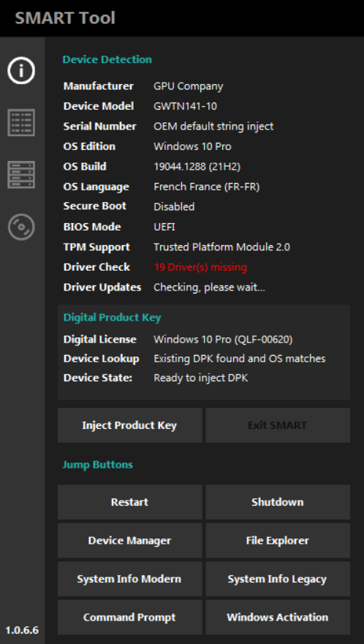Select the red '19 Driver(s) missing' text
This screenshot has width=364, height=644.
200,267
